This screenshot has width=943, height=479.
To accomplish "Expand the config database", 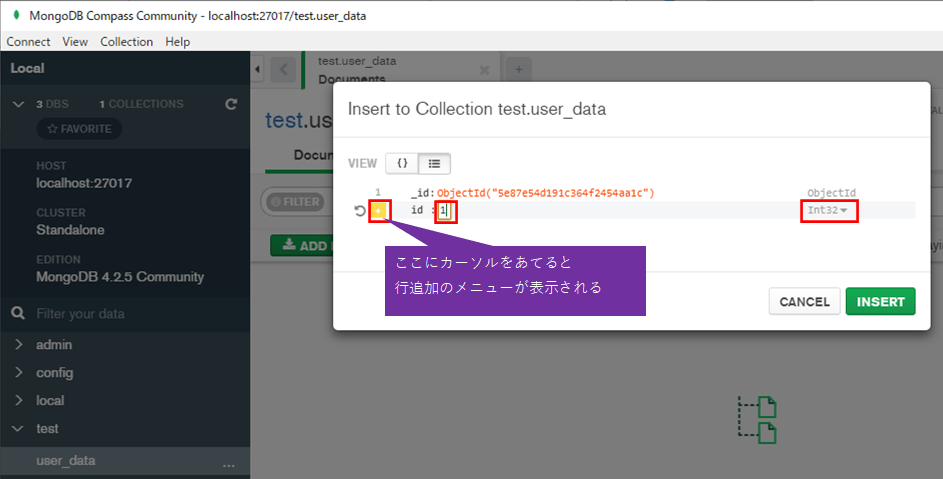I will (19, 372).
